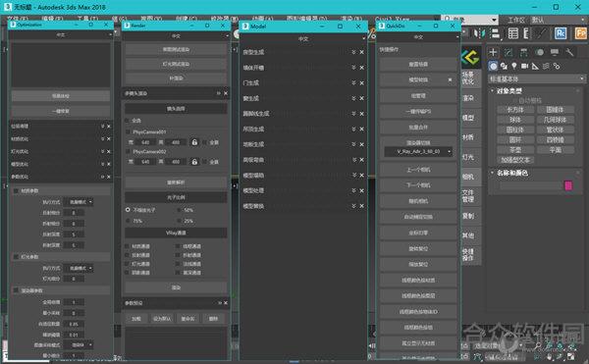The image size is (589, 364).
Task: Select the Space Warps category icon
Action: (x=546, y=67)
